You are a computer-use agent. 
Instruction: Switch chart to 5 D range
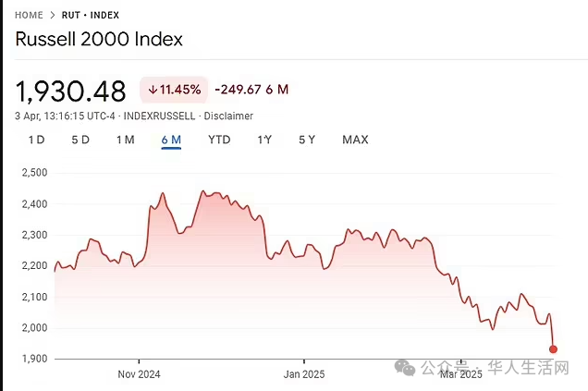(x=80, y=140)
